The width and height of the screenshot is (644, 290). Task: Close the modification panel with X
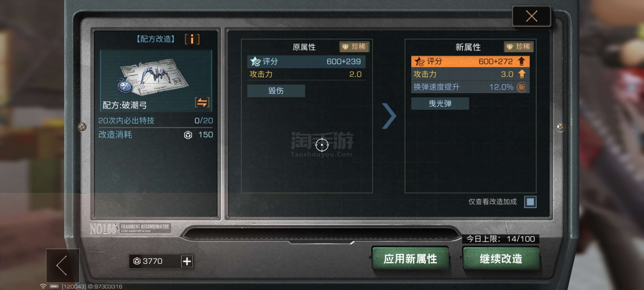[x=531, y=16]
